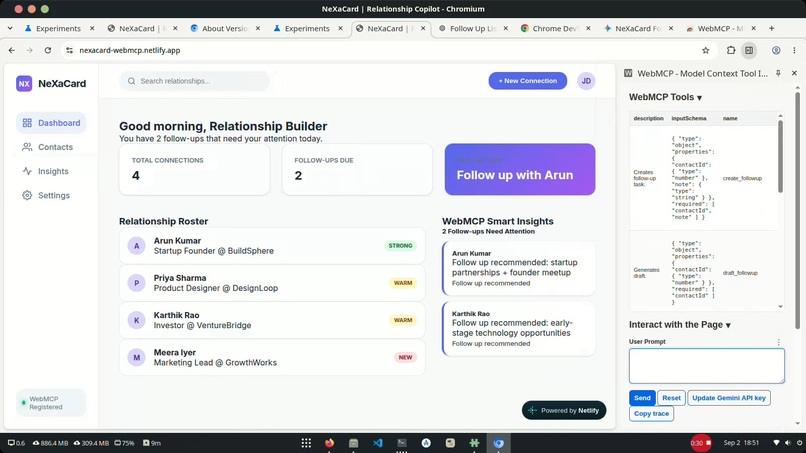The height and width of the screenshot is (453, 806).
Task: Click the WebMCP Registered status badge
Action: (x=51, y=403)
